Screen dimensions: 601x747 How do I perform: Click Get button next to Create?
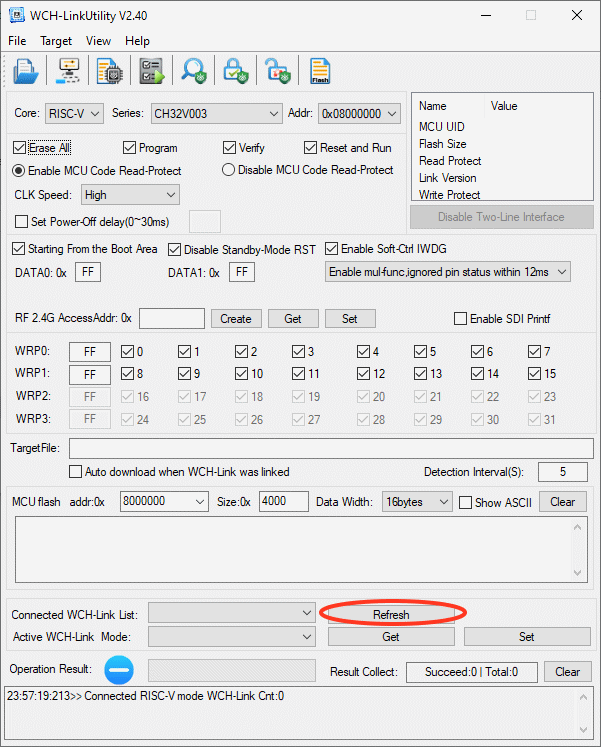tap(293, 319)
